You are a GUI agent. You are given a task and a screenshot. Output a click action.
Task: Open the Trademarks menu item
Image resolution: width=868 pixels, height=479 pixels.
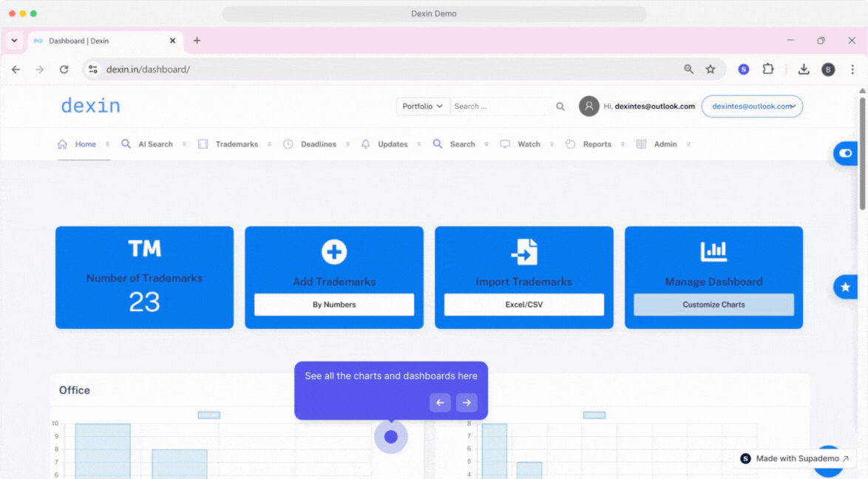237,144
